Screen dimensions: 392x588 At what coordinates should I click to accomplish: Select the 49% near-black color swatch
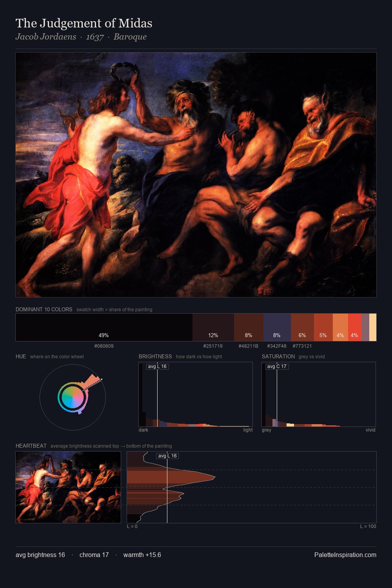coord(104,327)
